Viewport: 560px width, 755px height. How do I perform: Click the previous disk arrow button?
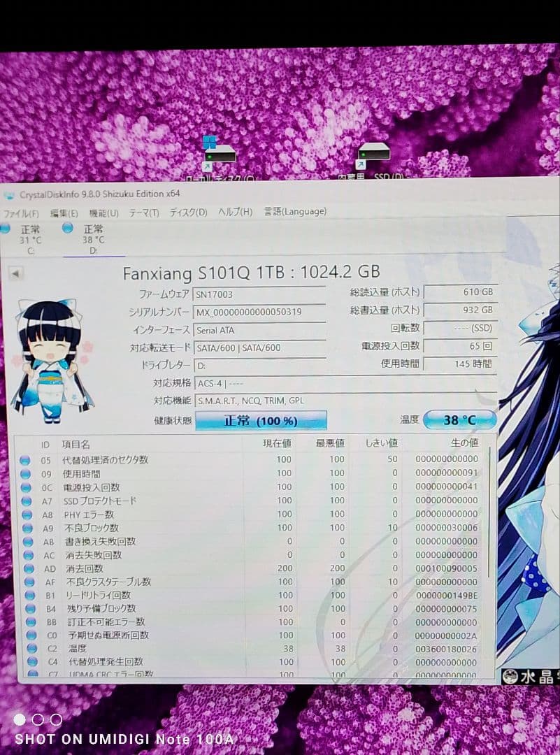(15, 273)
